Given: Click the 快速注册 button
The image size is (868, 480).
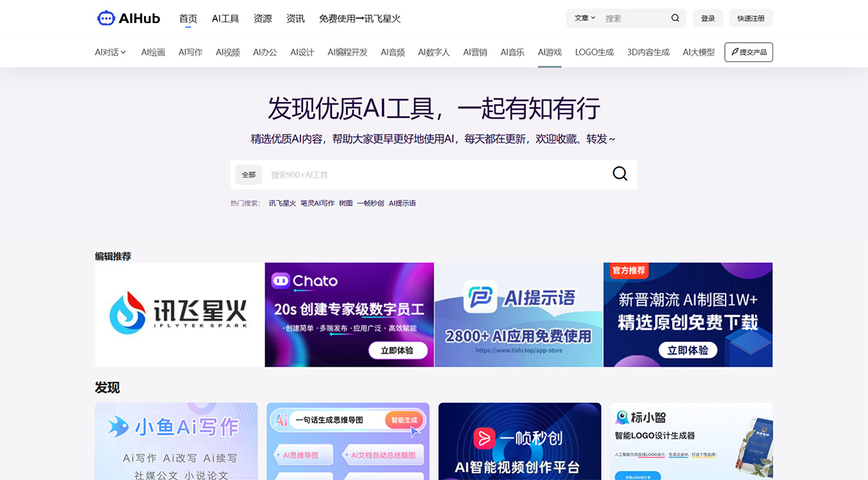Looking at the screenshot, I should 751,17.
